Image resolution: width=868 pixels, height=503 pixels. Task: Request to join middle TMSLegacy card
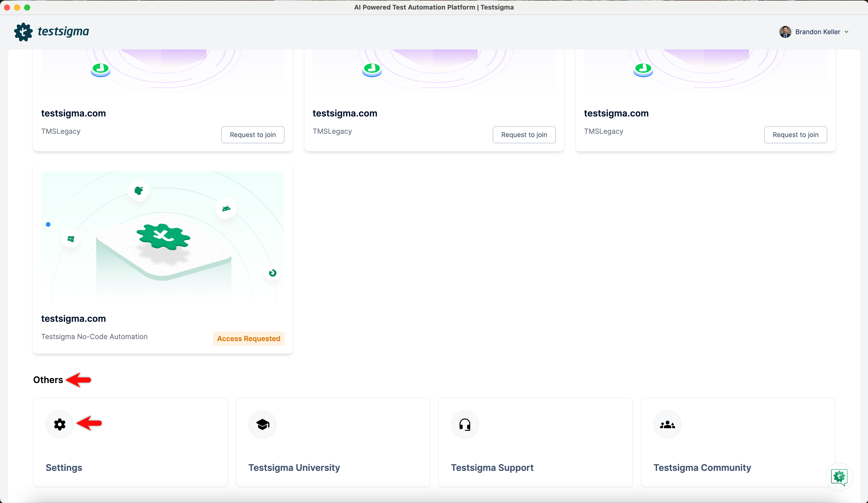coord(524,135)
